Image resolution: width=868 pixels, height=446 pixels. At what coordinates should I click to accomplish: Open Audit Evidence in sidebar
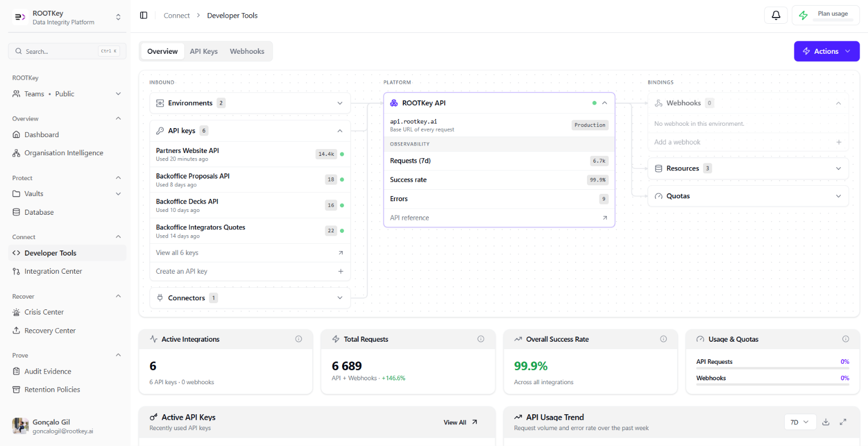click(67, 371)
